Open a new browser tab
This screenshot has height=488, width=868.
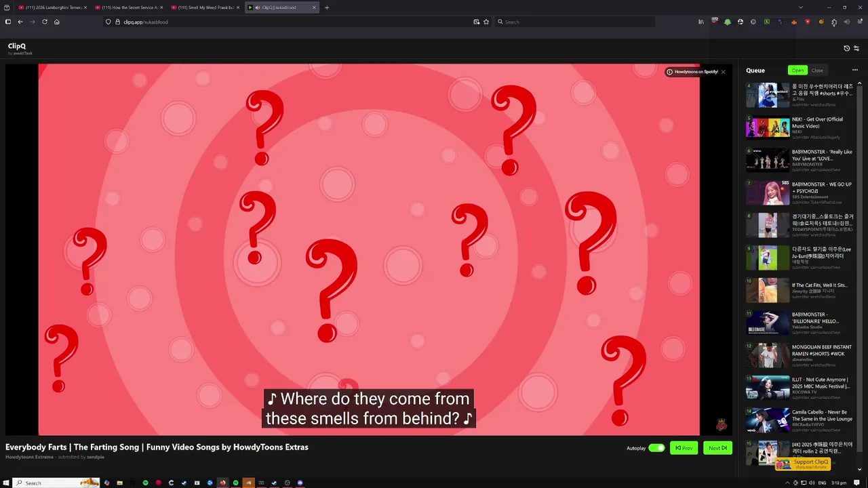[x=327, y=7]
